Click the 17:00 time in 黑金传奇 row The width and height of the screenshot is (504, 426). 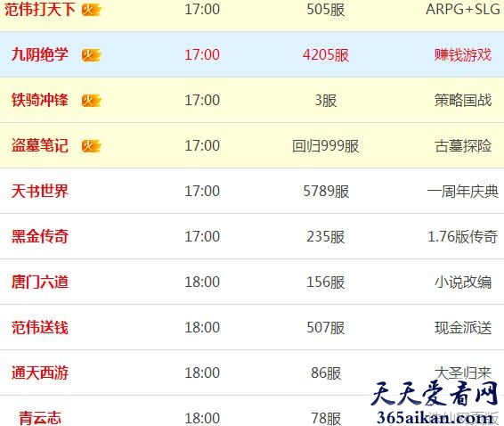click(x=202, y=236)
